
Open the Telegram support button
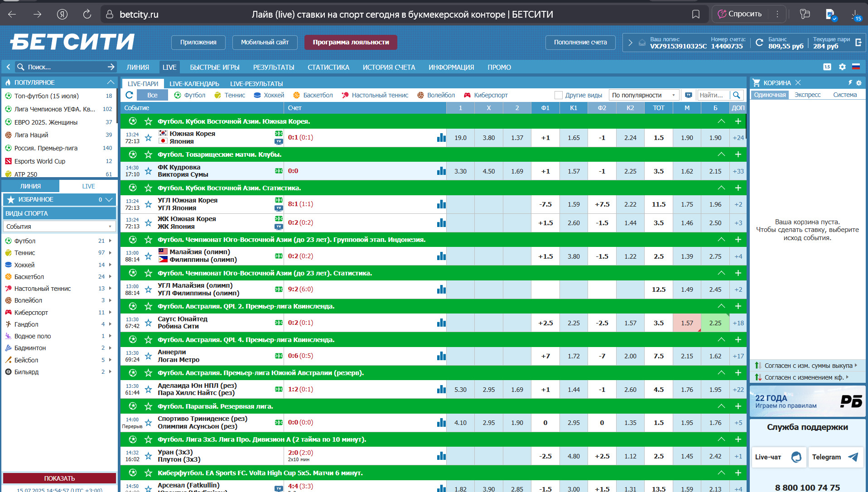pyautogui.click(x=835, y=457)
